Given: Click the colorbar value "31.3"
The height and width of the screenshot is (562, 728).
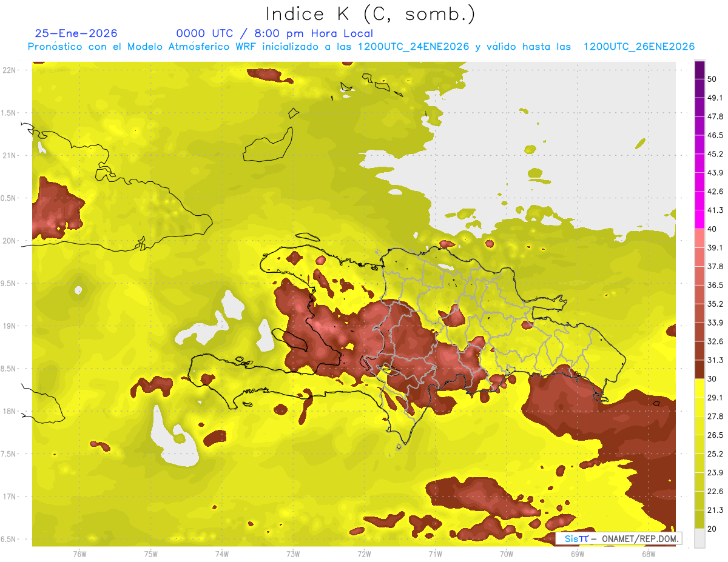Looking at the screenshot, I should pos(716,360).
